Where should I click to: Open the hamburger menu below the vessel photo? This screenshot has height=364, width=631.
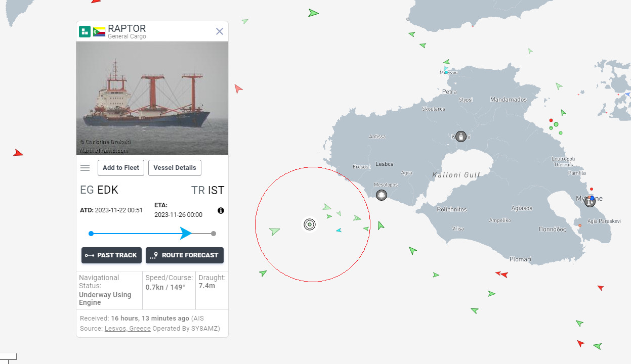pyautogui.click(x=85, y=168)
